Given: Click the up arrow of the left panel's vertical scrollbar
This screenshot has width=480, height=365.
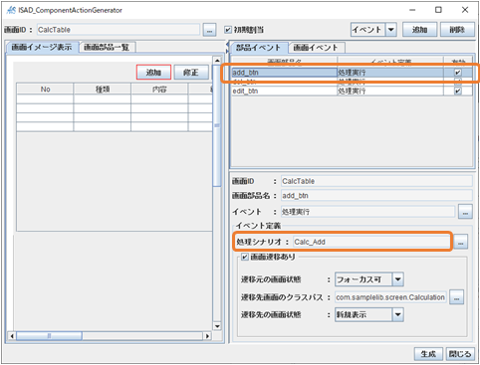Looking at the screenshot, I should 217,60.
